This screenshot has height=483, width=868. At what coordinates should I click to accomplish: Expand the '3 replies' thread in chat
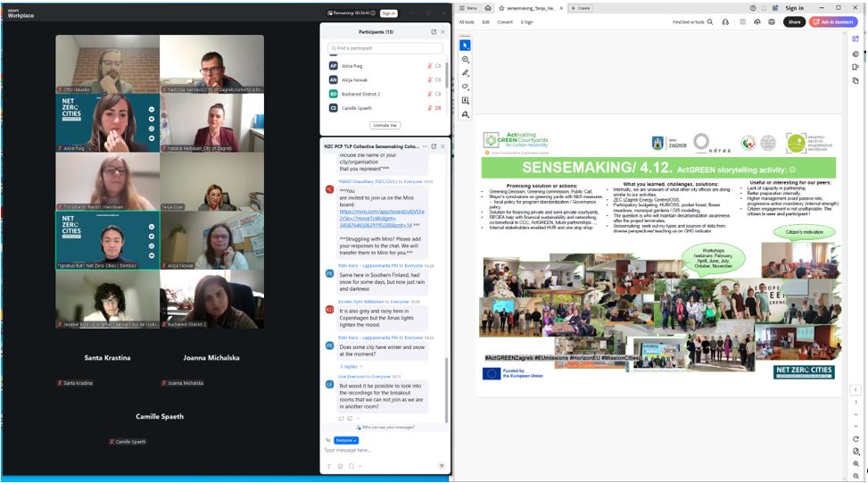[x=349, y=367]
